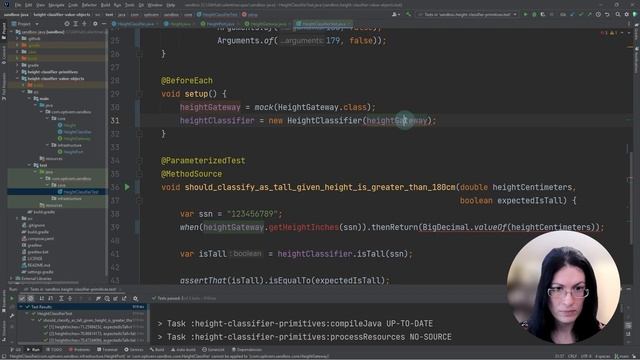
Task: Expand the height-classifier-primitives module arrow
Action: tap(18, 72)
